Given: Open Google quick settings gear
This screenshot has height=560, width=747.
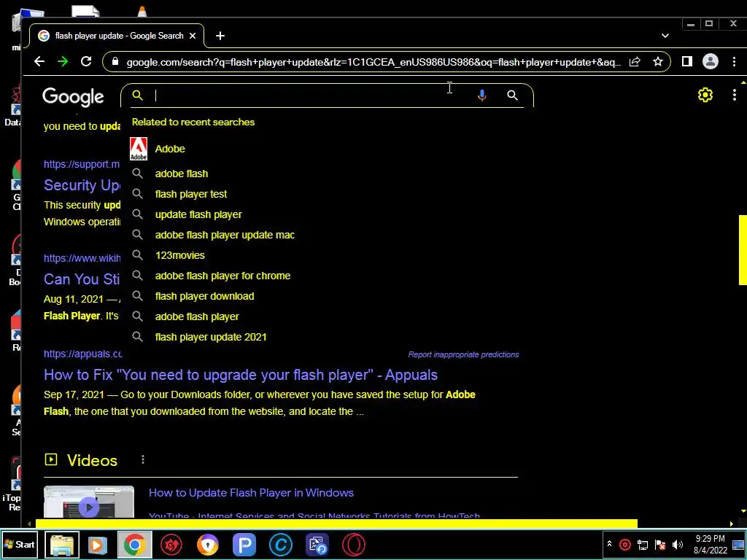Looking at the screenshot, I should 705,95.
